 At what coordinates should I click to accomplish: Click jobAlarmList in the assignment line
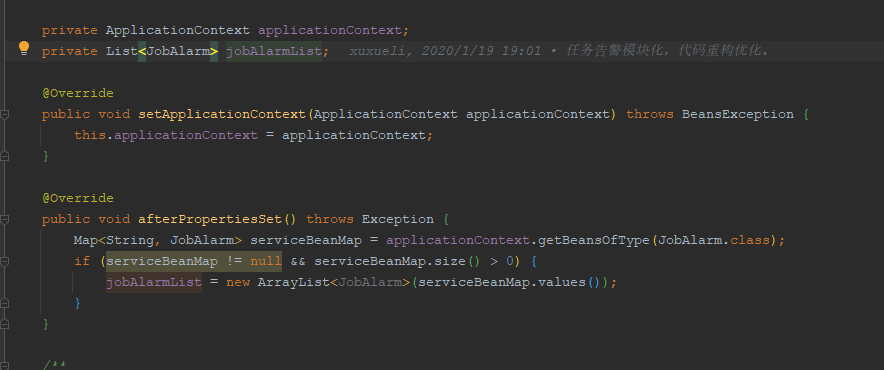(x=154, y=283)
